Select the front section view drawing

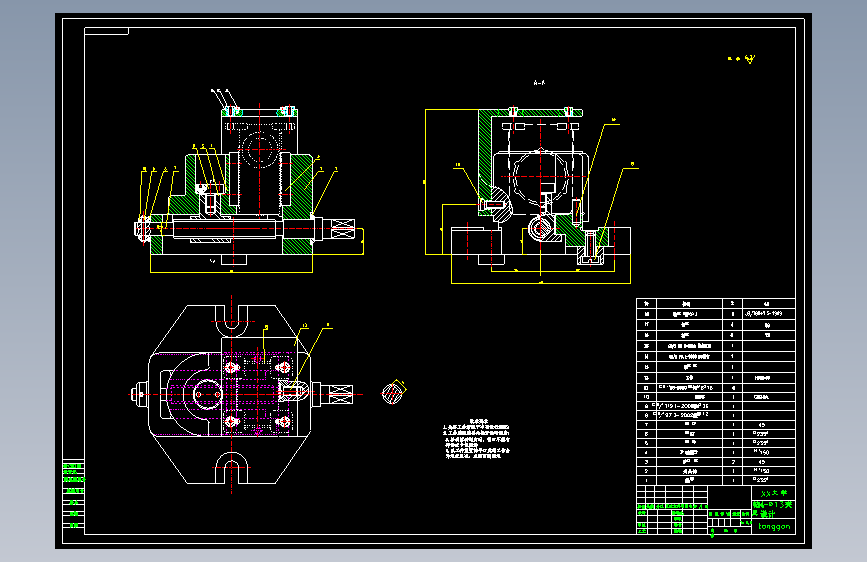click(249, 181)
